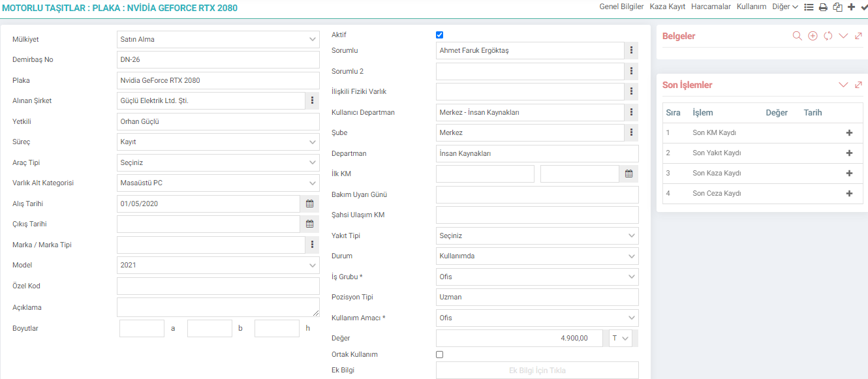Click the search icon in Belgeler panel
Viewport: 868px width, 379px height.
click(798, 36)
